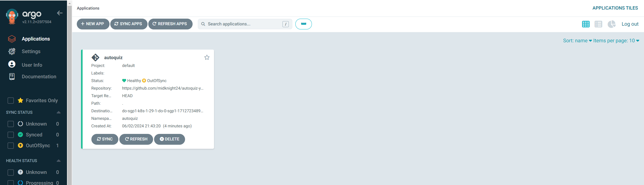The image size is (644, 185).
Task: Check the OutOfSync sync status filter
Action: pos(11,146)
